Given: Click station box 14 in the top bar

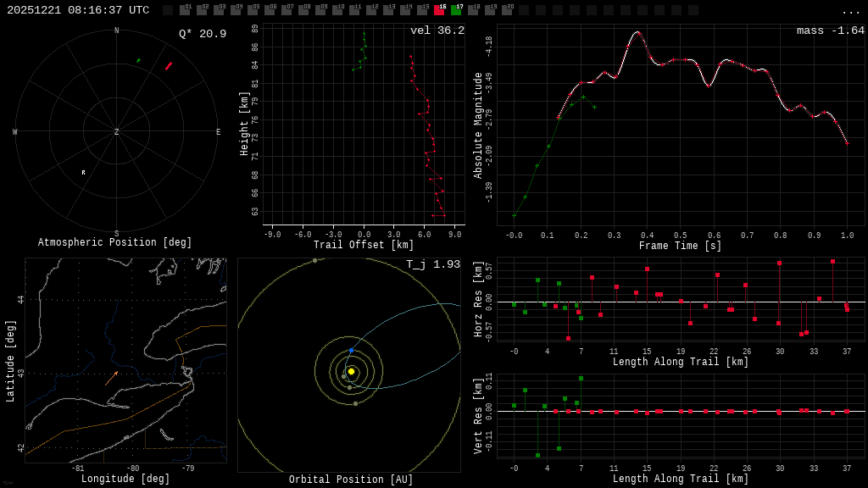Looking at the screenshot, I should [x=405, y=10].
